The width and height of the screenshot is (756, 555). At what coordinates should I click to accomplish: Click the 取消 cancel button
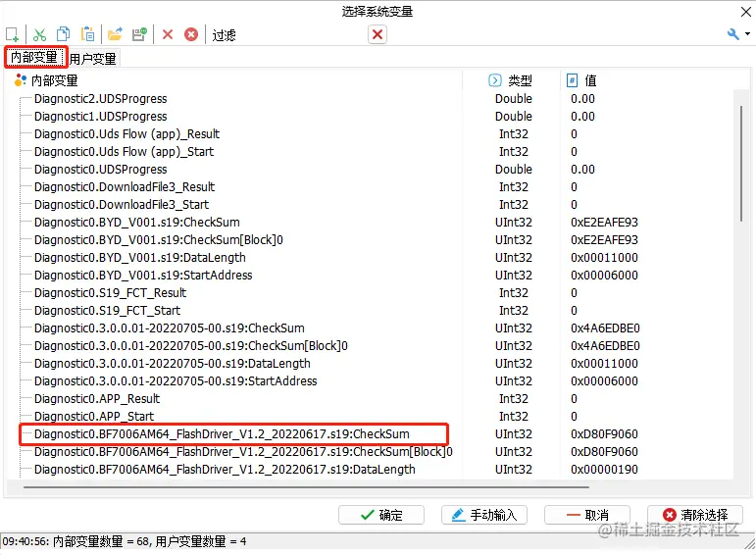point(587,515)
